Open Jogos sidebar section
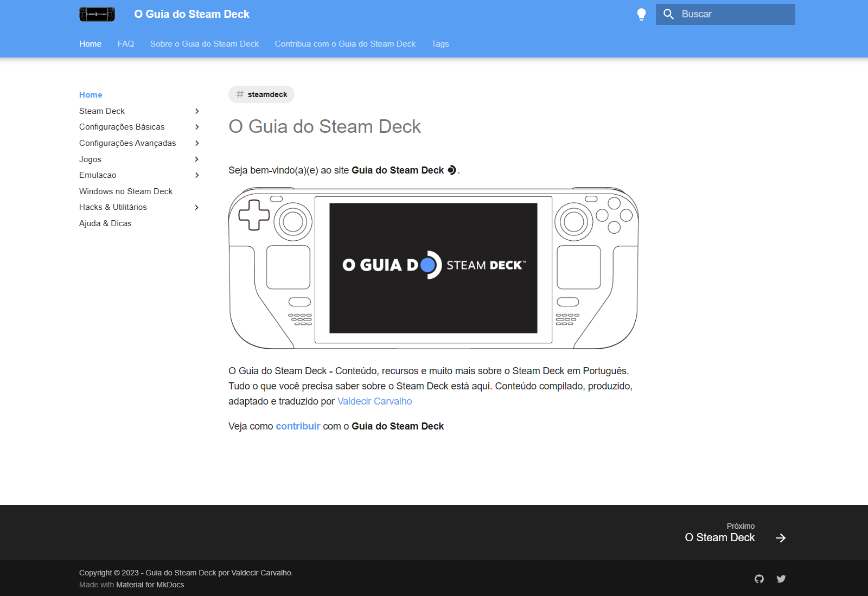 click(x=90, y=159)
